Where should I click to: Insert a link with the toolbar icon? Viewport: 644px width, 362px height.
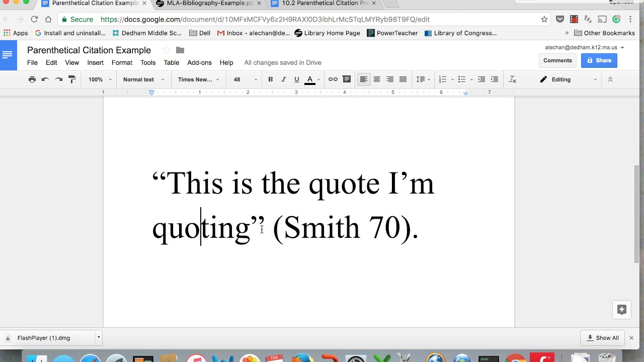click(x=333, y=79)
